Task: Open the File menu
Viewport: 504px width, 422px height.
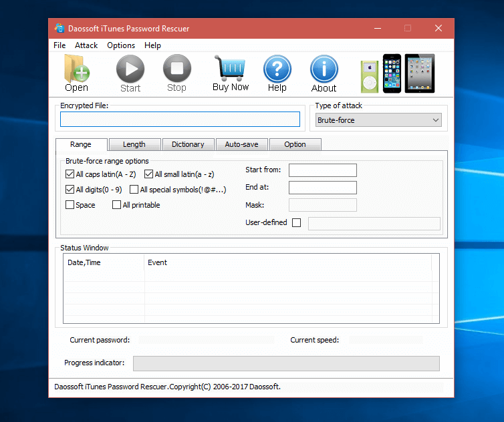Action: click(x=59, y=45)
